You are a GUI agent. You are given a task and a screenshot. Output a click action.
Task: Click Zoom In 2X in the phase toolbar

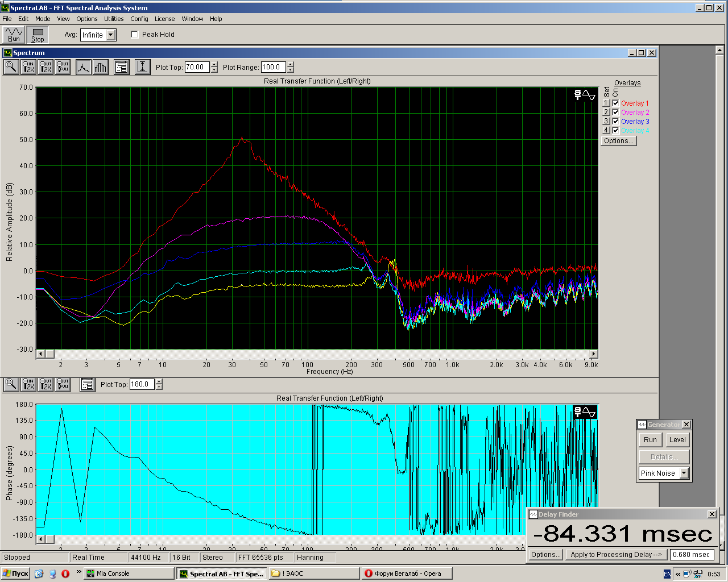point(28,384)
